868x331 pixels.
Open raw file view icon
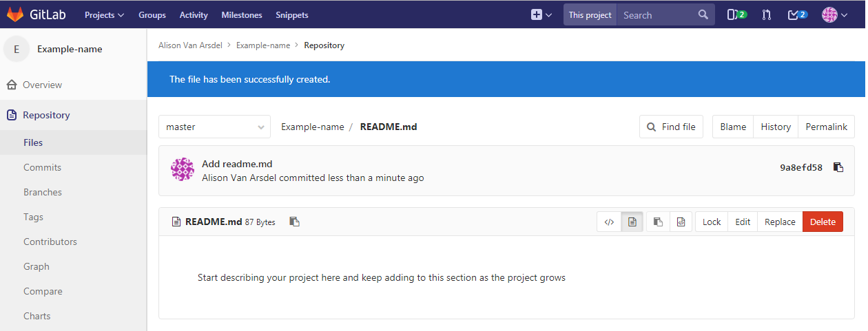[681, 222]
